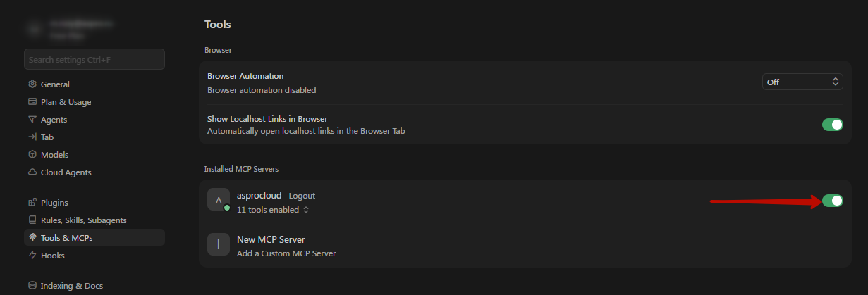
Task: Click the Models cube icon
Action: (x=32, y=155)
